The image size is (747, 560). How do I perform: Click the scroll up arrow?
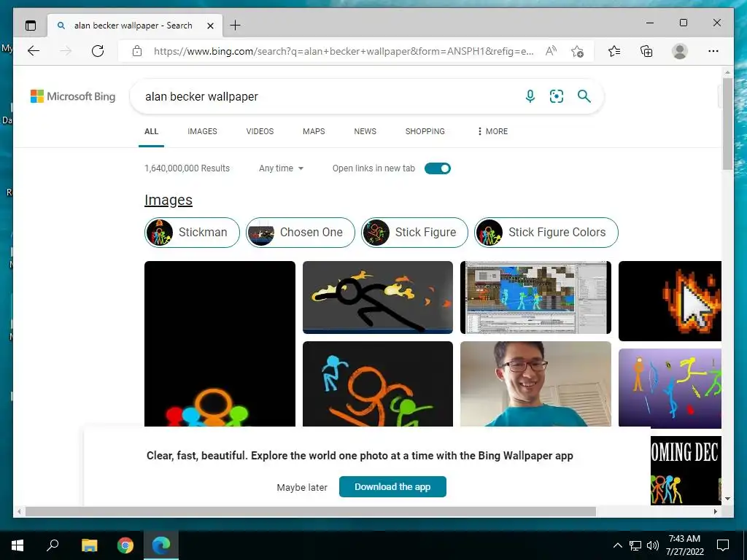click(727, 72)
